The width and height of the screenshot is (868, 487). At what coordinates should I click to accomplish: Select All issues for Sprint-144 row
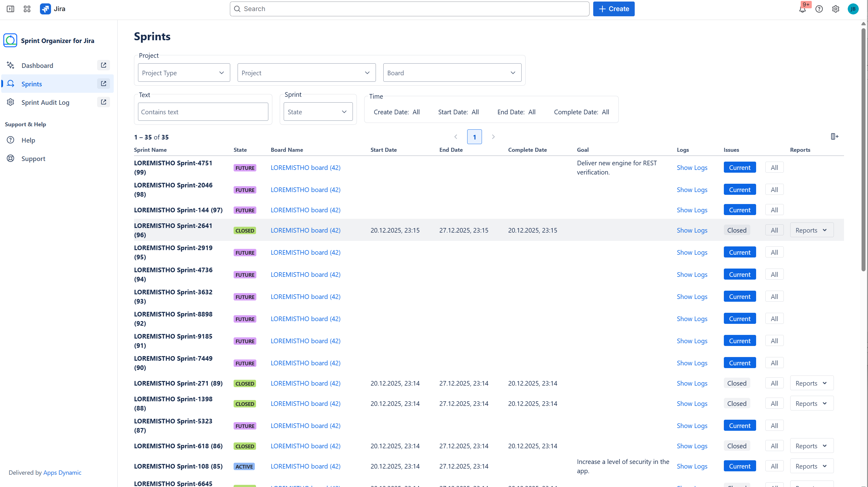coord(774,210)
